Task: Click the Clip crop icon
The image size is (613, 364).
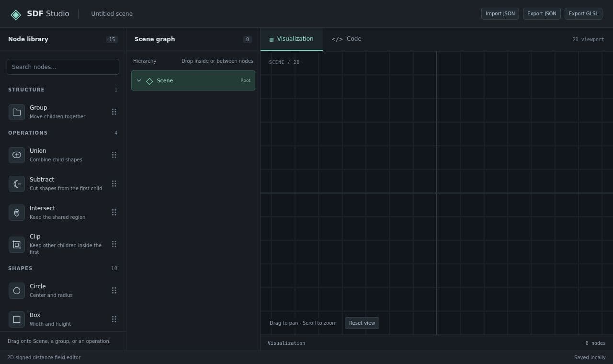Action: (x=17, y=245)
